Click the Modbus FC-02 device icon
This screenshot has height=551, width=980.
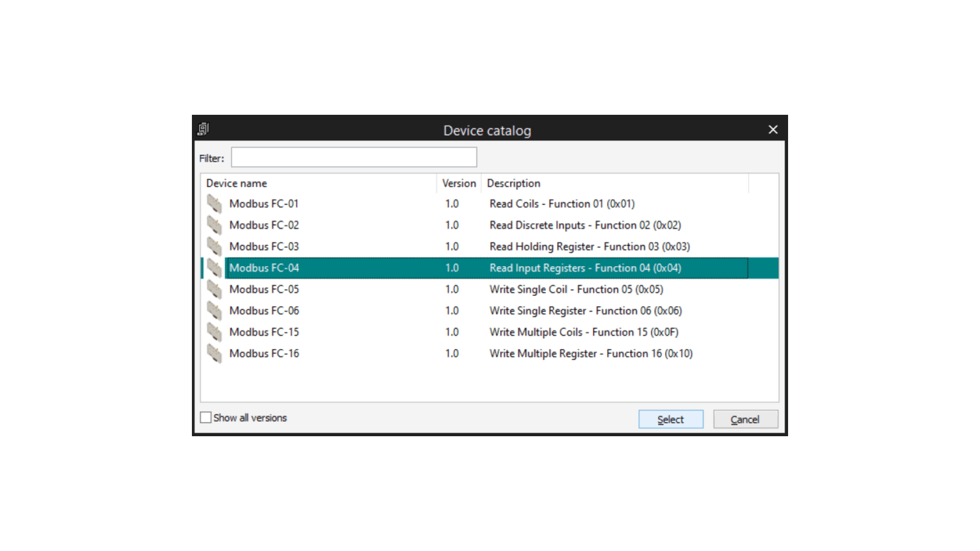pyautogui.click(x=214, y=226)
